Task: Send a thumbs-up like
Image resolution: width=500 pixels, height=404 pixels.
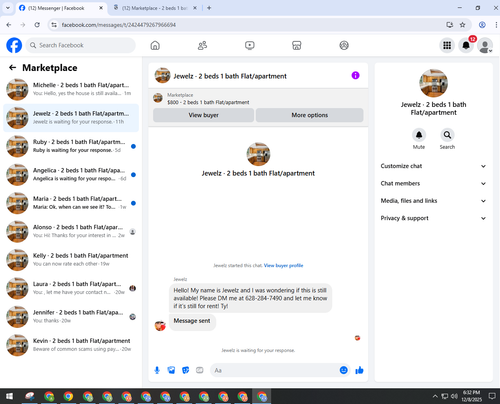Action: [359, 370]
